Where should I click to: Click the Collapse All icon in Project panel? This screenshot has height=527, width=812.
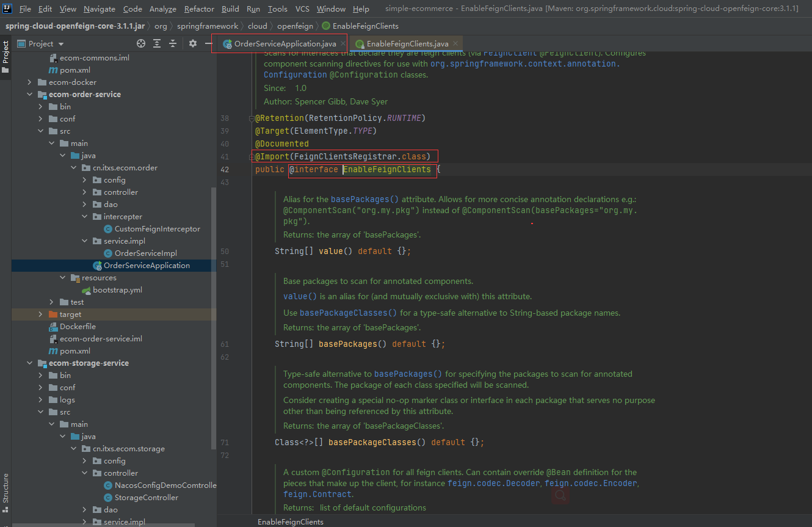click(173, 43)
